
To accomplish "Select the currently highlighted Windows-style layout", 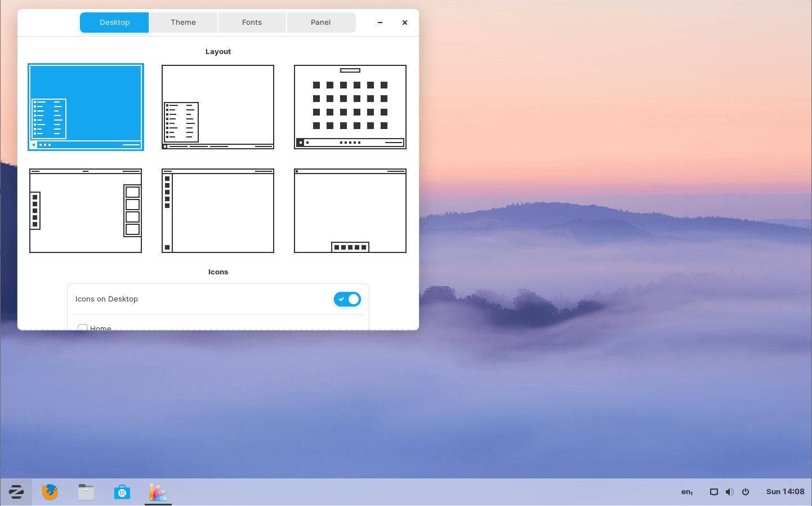I will (86, 107).
